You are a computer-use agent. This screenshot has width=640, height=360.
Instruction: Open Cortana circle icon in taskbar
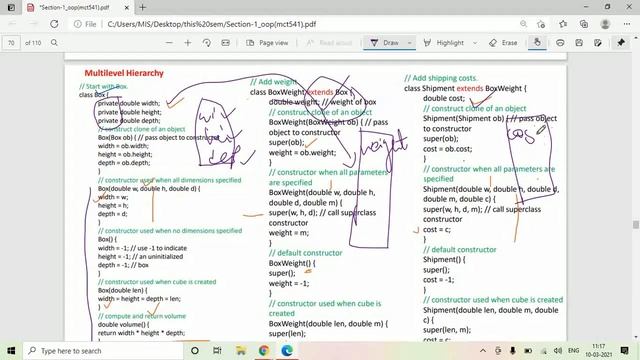[195, 351]
